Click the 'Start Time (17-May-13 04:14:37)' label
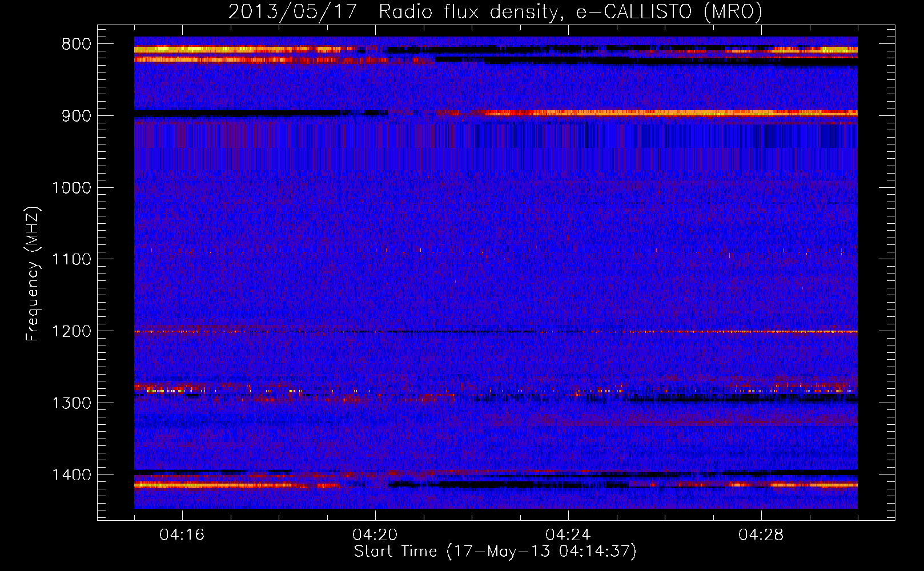The image size is (924, 571). (495, 552)
